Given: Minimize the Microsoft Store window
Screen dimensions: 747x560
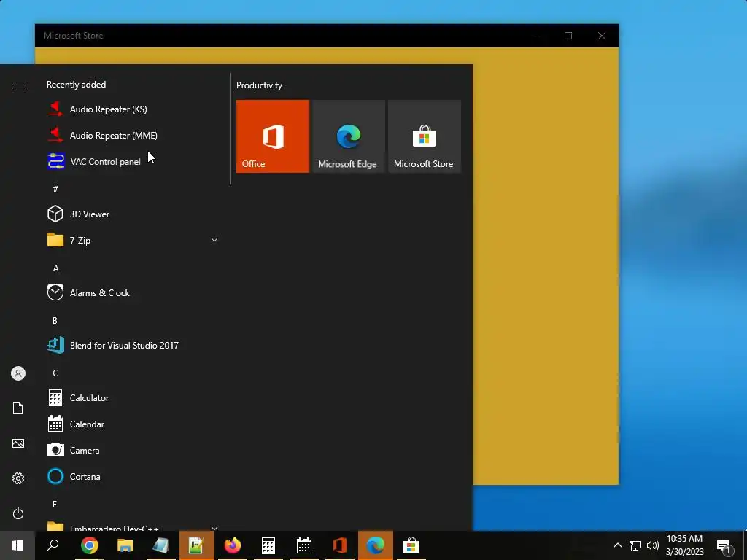Looking at the screenshot, I should [535, 36].
